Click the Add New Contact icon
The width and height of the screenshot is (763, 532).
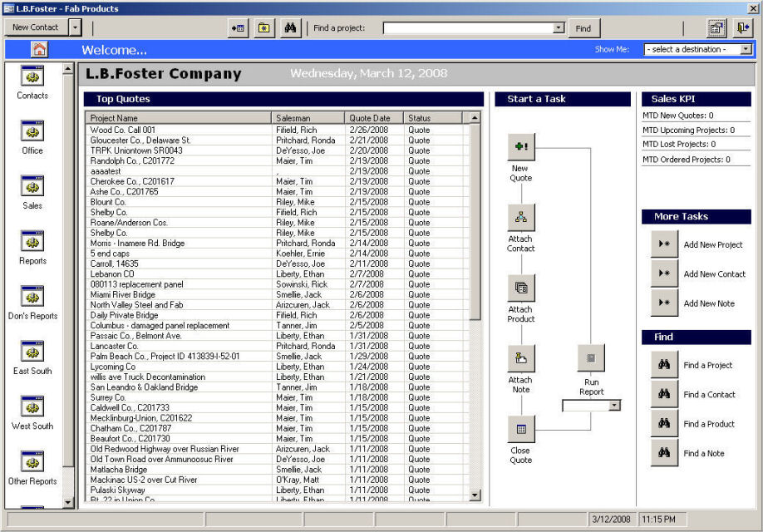664,273
